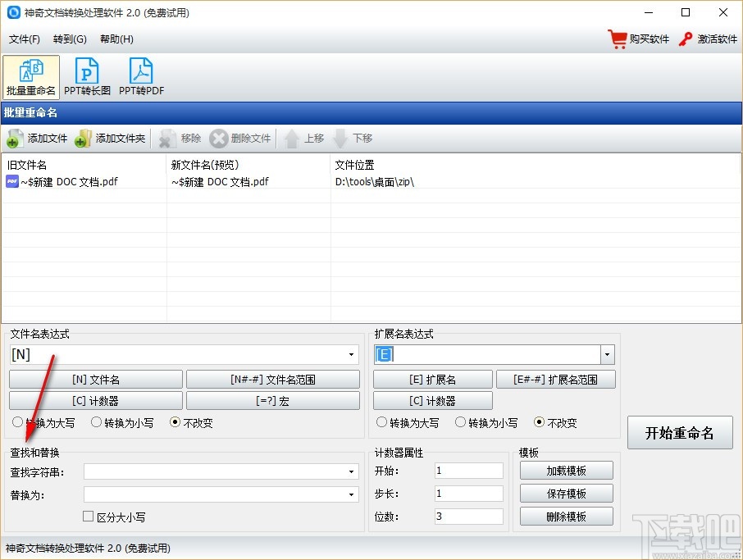Expand the 扩展名表达式 dropdown arrow

tap(608, 354)
